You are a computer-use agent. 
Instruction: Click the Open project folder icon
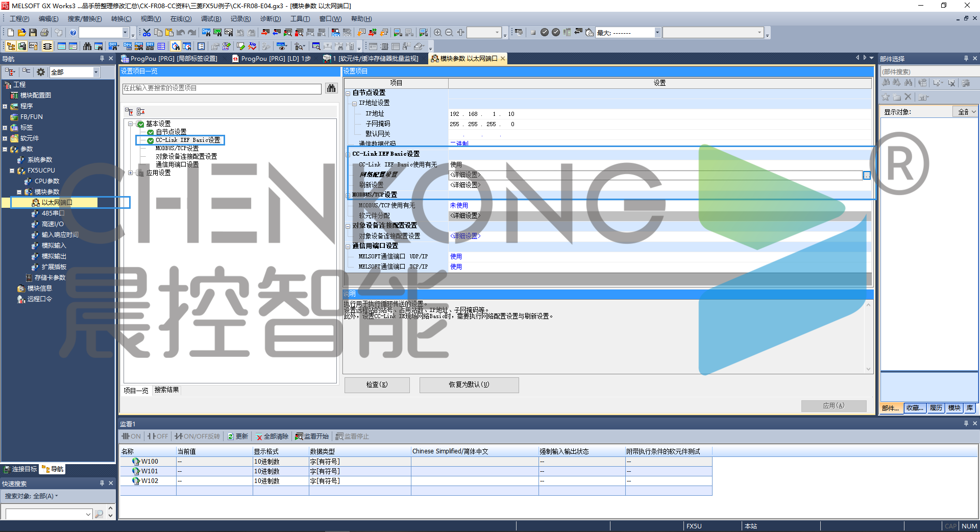(x=21, y=33)
